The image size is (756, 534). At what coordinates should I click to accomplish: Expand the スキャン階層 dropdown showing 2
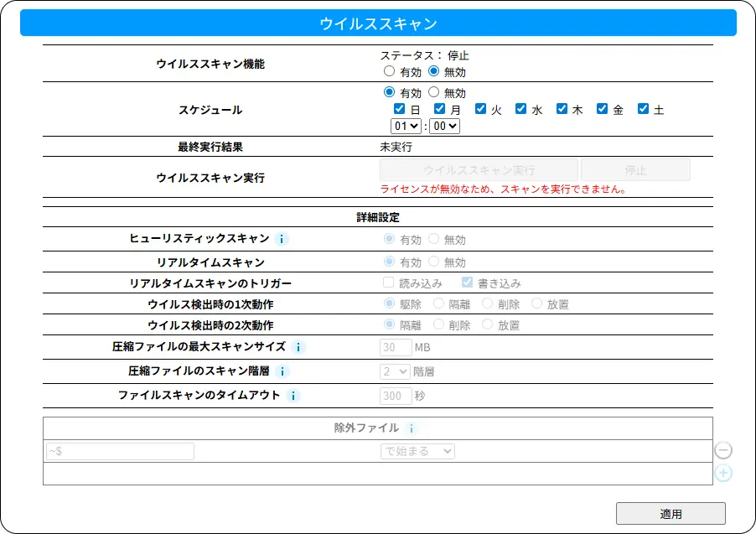point(395,371)
